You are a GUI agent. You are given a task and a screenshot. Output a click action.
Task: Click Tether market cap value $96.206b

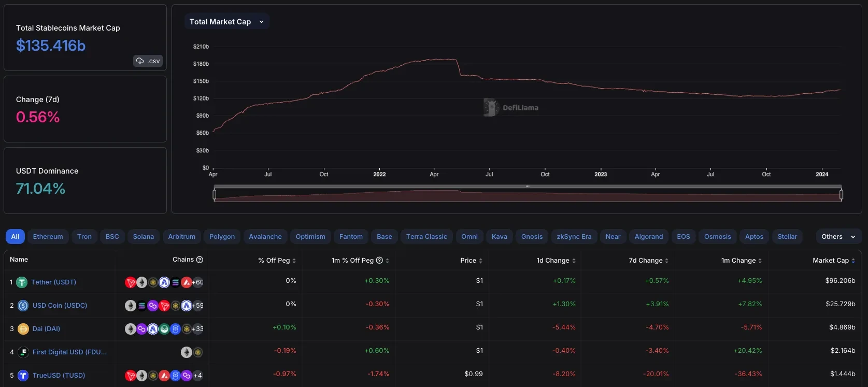click(x=840, y=281)
